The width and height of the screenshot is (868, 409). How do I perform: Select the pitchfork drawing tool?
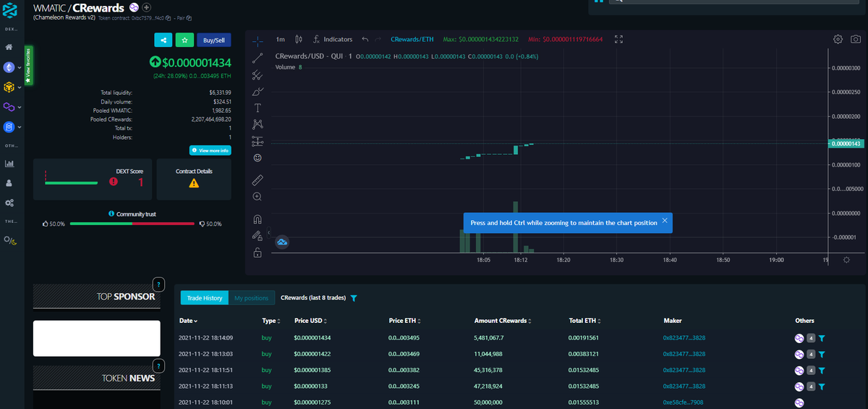tap(258, 75)
